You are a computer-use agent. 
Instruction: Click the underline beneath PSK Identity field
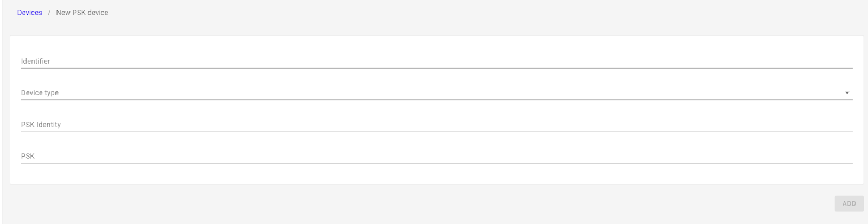coord(437,132)
